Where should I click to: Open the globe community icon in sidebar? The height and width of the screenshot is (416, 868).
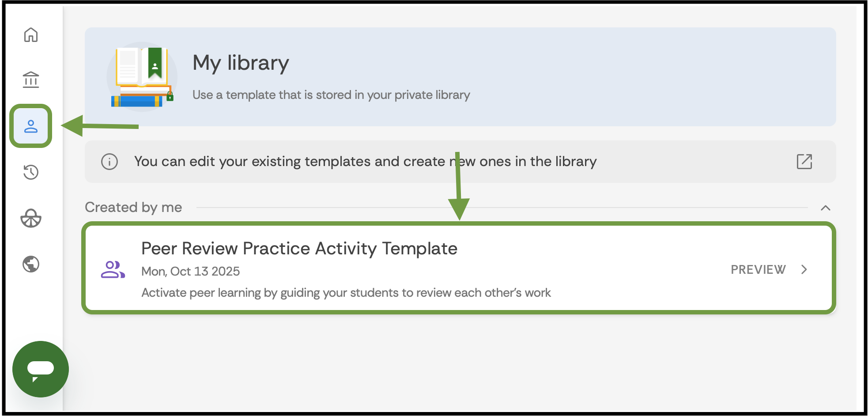(x=31, y=265)
